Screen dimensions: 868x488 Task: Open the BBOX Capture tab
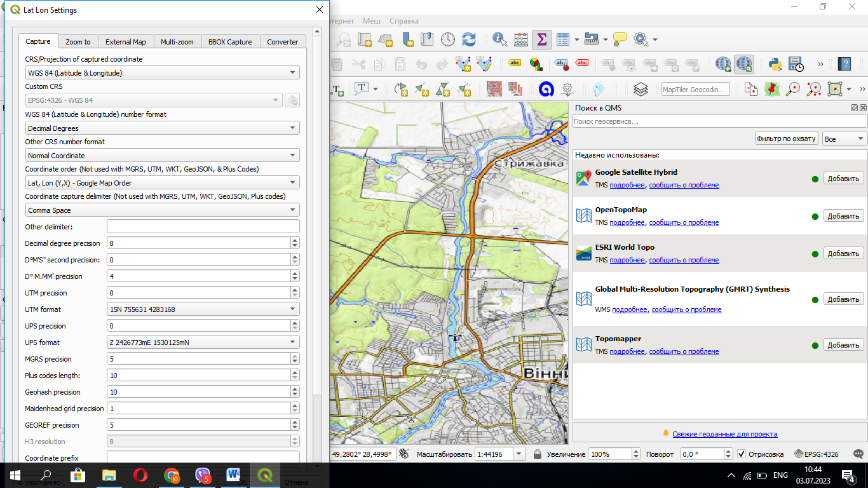[x=230, y=42]
